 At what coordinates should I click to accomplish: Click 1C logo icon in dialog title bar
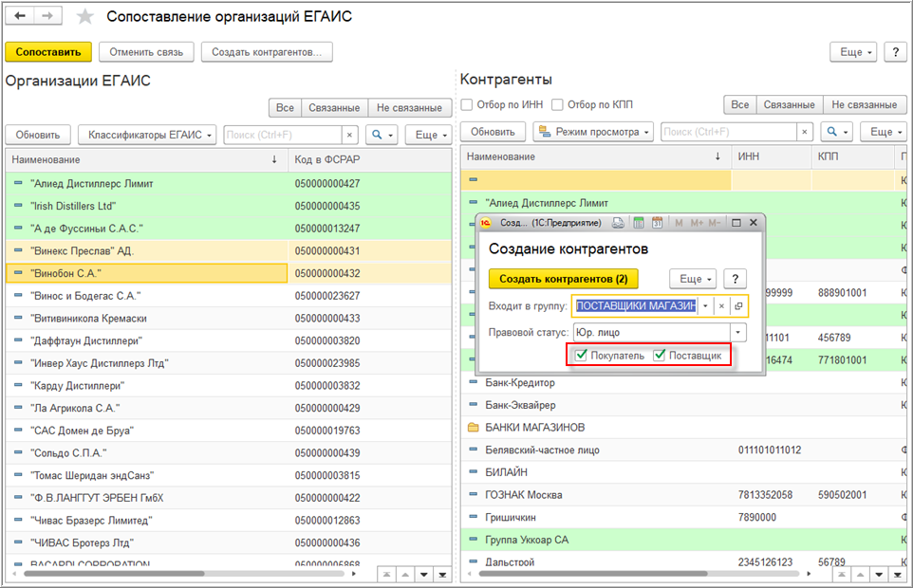coord(486,223)
